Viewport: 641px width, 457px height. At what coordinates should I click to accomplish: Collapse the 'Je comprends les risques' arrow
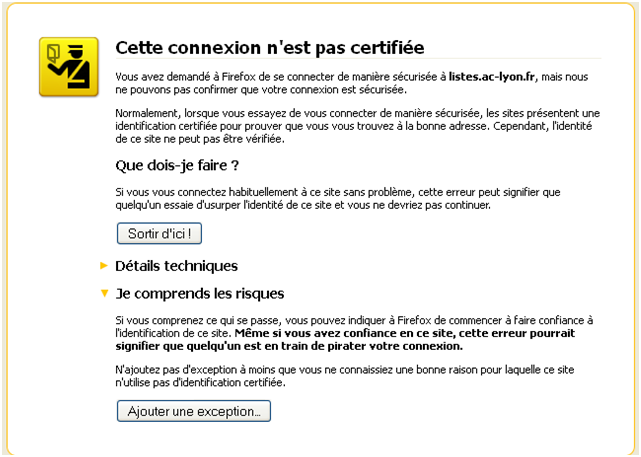103,294
